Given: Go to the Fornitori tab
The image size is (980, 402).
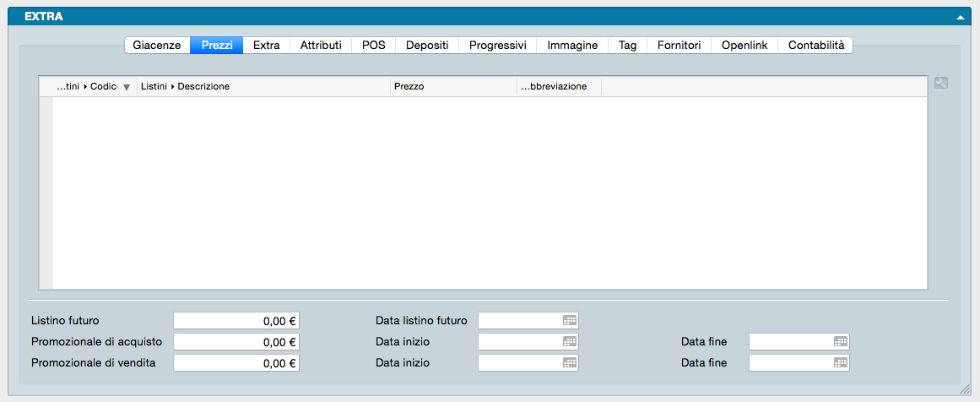Looking at the screenshot, I should tap(679, 46).
